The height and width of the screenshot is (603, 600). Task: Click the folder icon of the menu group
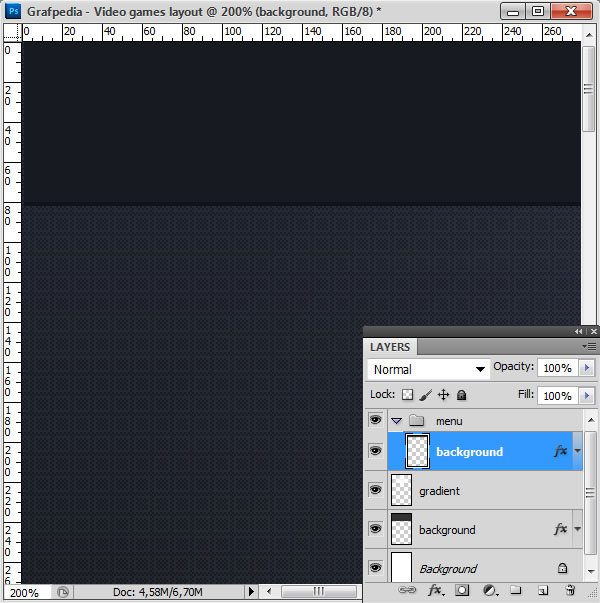click(x=417, y=420)
